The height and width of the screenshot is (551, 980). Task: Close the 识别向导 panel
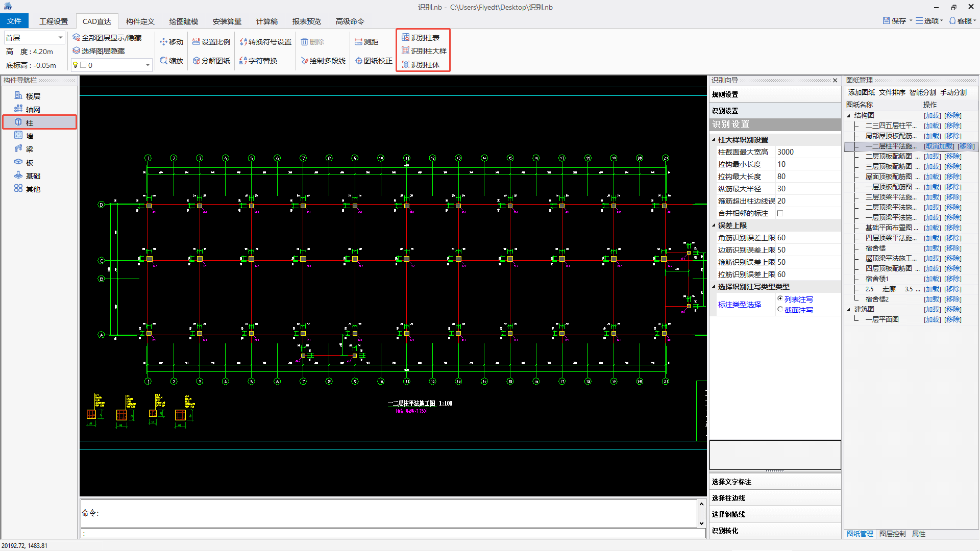coord(835,80)
